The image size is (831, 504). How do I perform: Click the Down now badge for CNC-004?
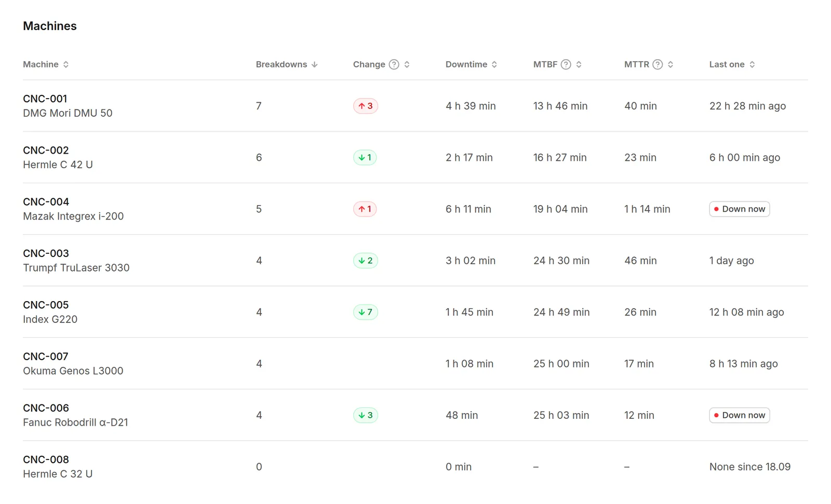(740, 209)
